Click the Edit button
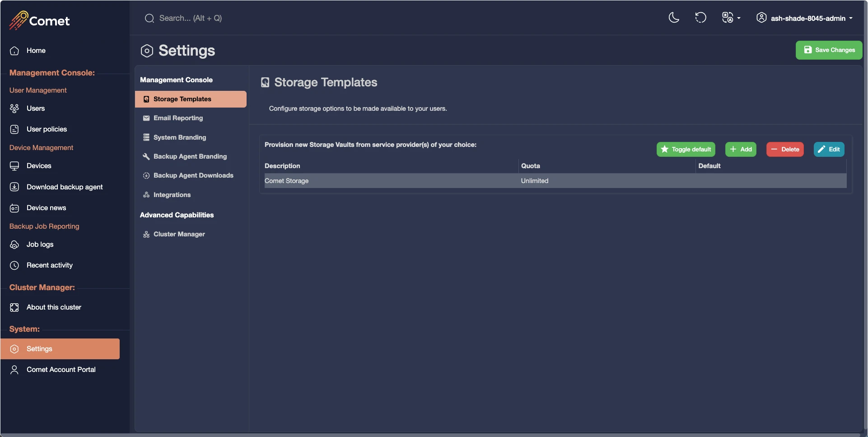The image size is (868, 437). point(829,150)
